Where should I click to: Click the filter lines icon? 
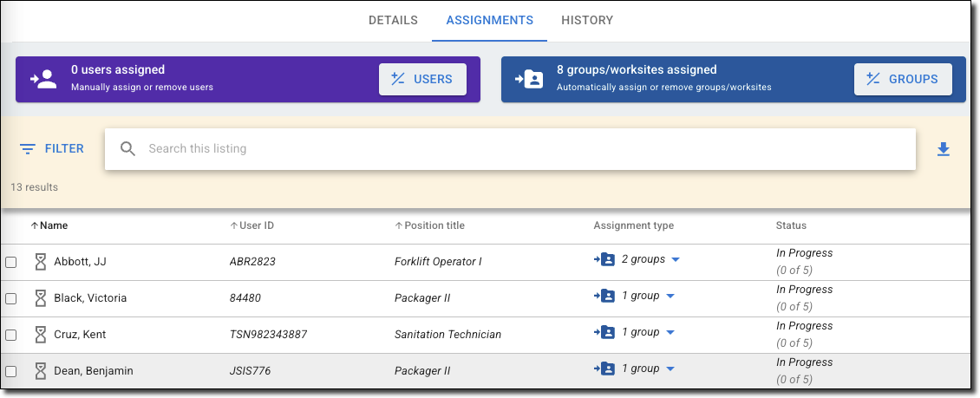28,149
